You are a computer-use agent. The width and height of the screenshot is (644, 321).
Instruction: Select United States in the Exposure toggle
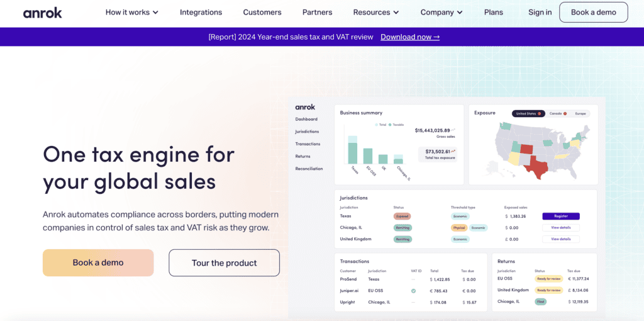pos(527,113)
